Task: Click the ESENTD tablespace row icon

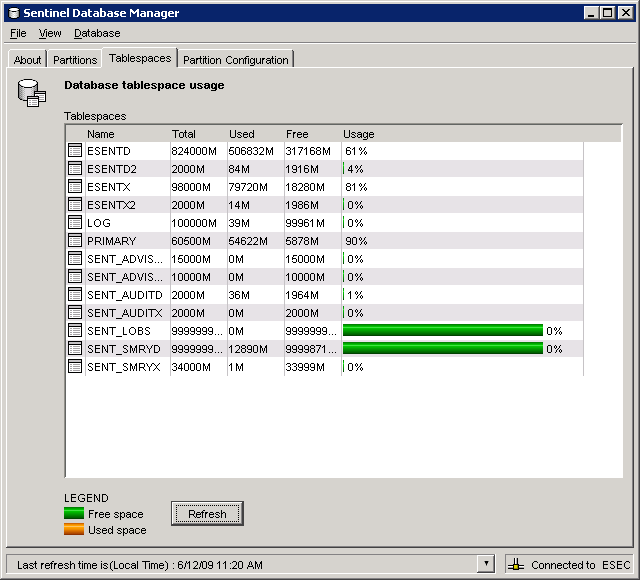Action: (75, 151)
